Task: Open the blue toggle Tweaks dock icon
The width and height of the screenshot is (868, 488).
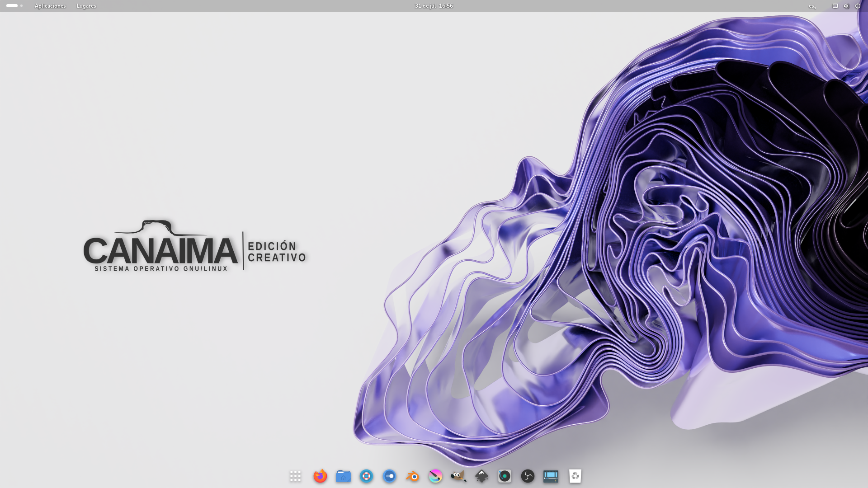Action: tap(389, 476)
